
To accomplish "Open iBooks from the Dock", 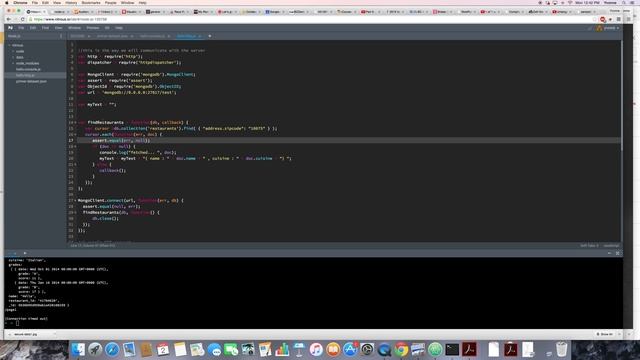I will coord(333,349).
